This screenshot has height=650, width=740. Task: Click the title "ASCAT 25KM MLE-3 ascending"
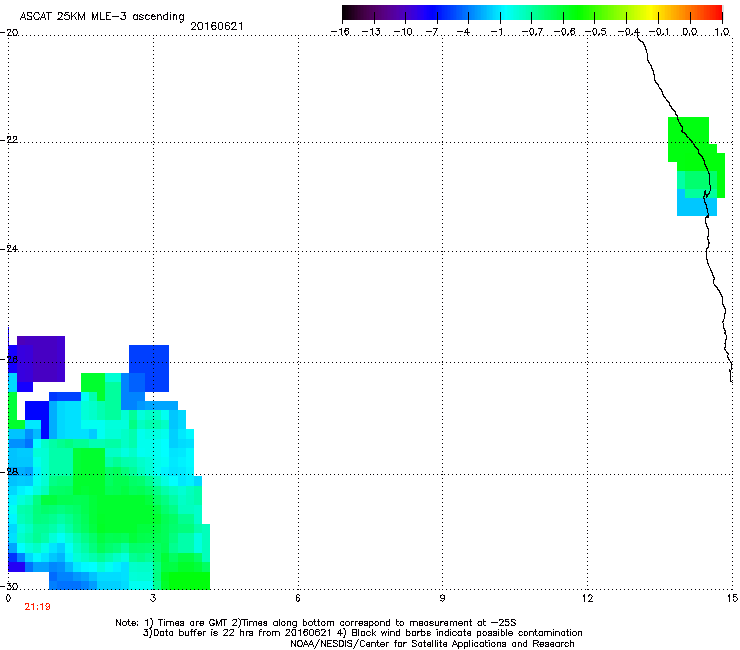102,17
